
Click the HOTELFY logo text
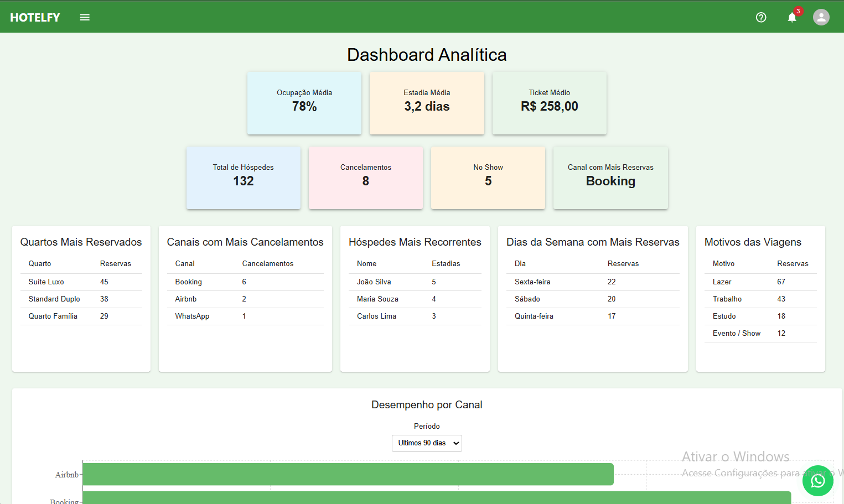tap(35, 17)
